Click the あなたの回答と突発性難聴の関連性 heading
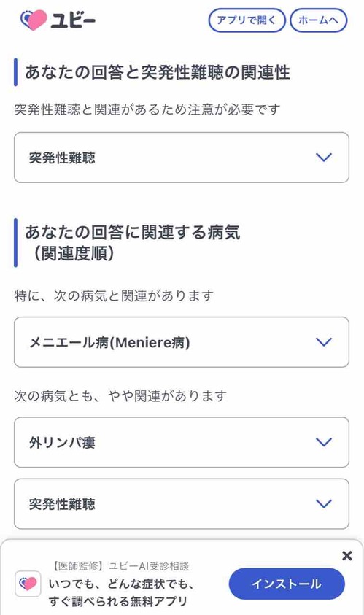 pyautogui.click(x=158, y=72)
